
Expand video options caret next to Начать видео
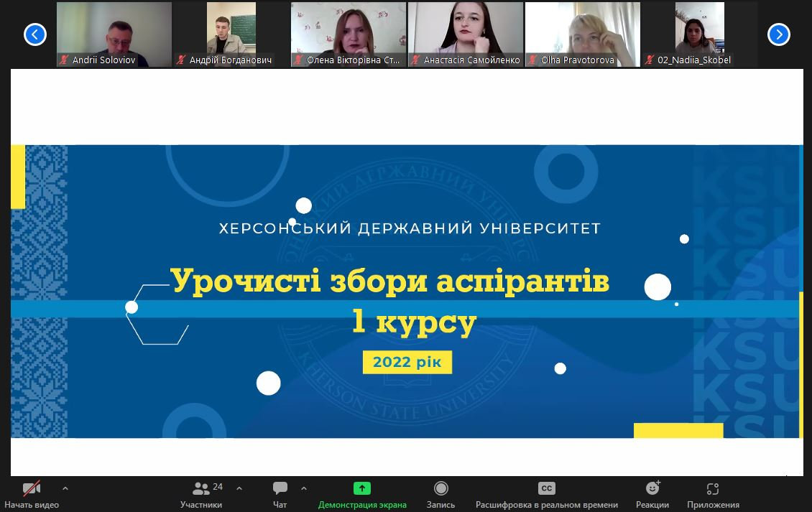pos(65,488)
